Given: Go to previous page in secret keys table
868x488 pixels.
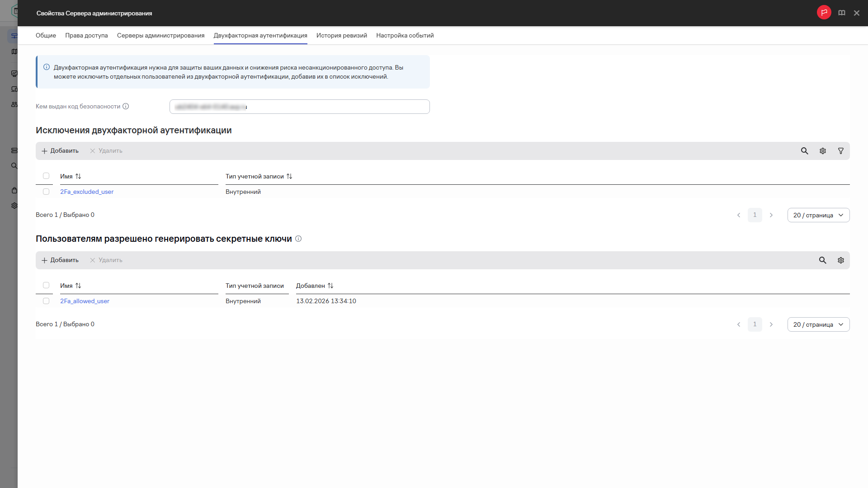Looking at the screenshot, I should [x=739, y=324].
